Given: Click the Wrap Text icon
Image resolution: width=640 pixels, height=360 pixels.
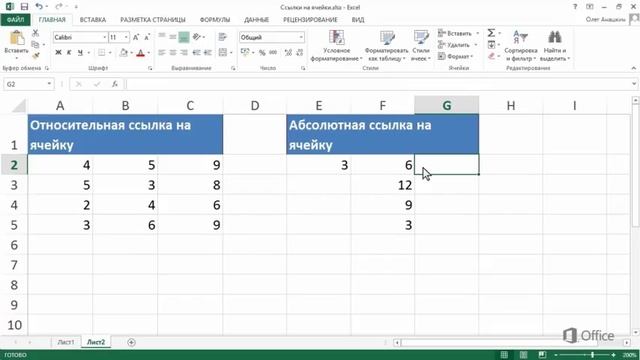Looking at the screenshot, I should [222, 37].
